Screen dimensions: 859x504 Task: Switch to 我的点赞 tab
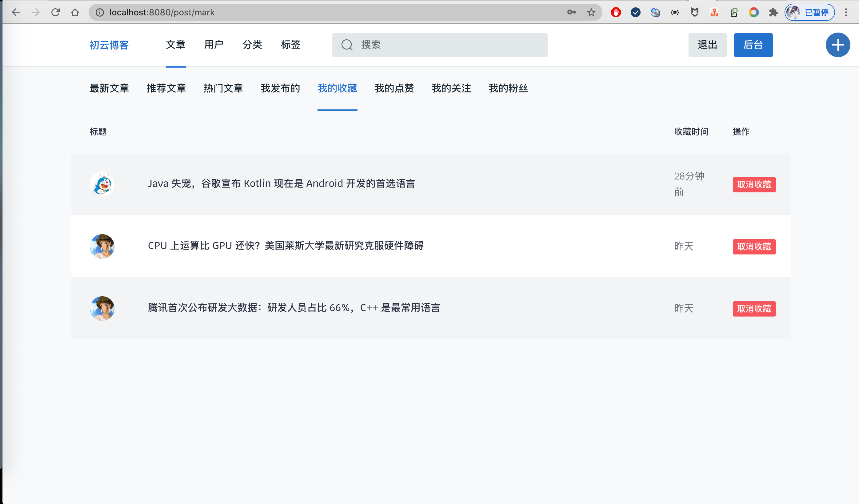click(394, 88)
